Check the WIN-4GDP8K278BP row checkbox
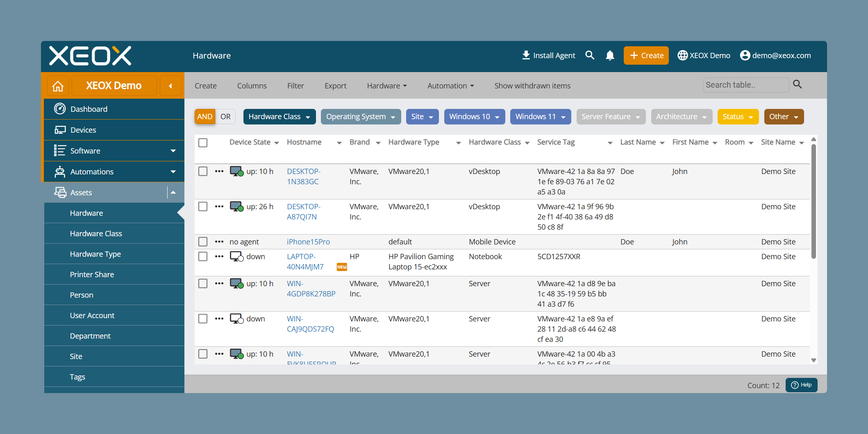Image resolution: width=868 pixels, height=434 pixels. click(x=203, y=283)
